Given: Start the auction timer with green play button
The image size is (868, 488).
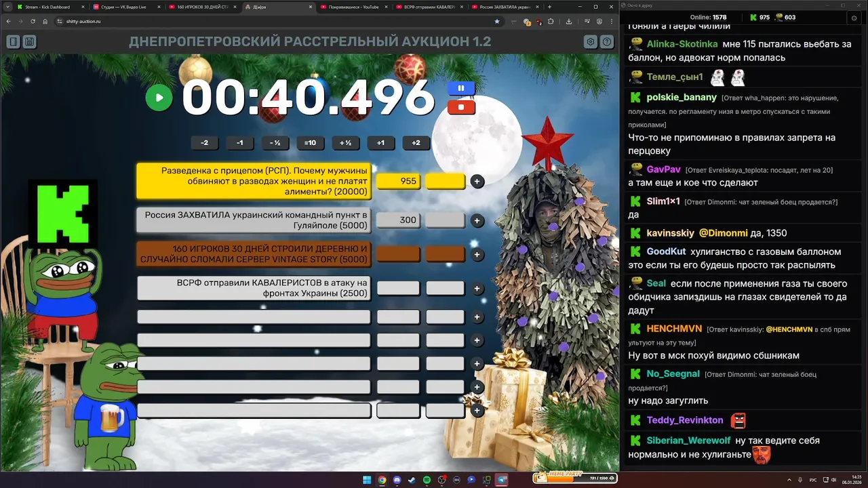Looking at the screenshot, I should click(159, 98).
